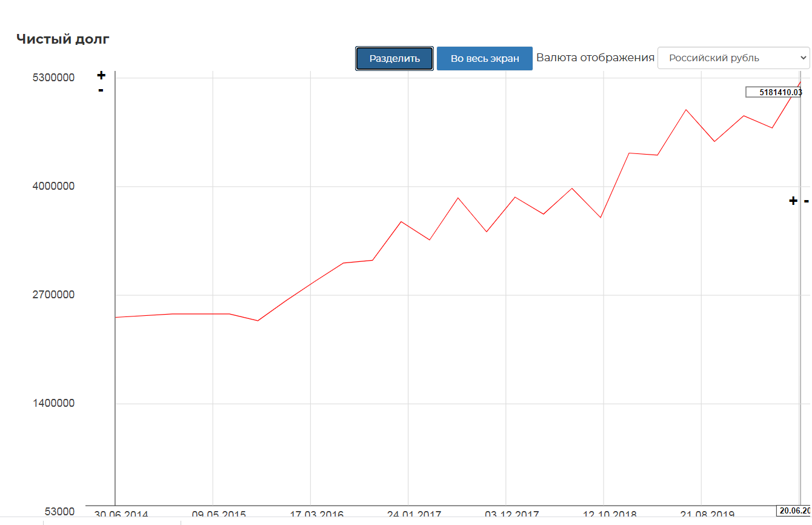The height and width of the screenshot is (525, 812).
Task: Click the 2700000 y-axis label
Action: tap(54, 295)
